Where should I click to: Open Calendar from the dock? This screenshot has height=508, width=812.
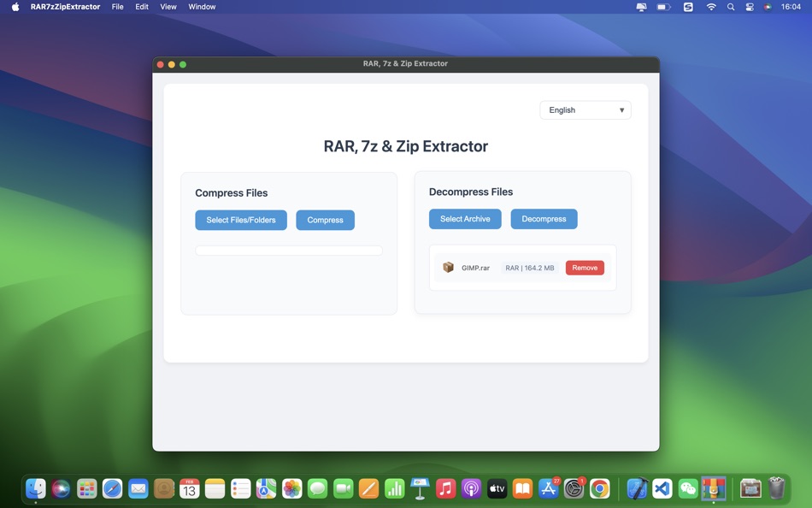pos(190,488)
